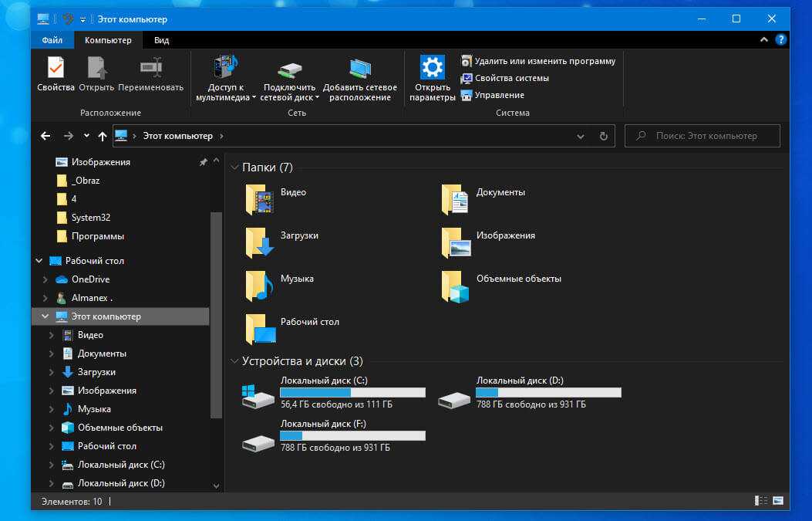This screenshot has height=521, width=812.
Task: Click the refresh icon next to address bar
Action: pyautogui.click(x=603, y=136)
